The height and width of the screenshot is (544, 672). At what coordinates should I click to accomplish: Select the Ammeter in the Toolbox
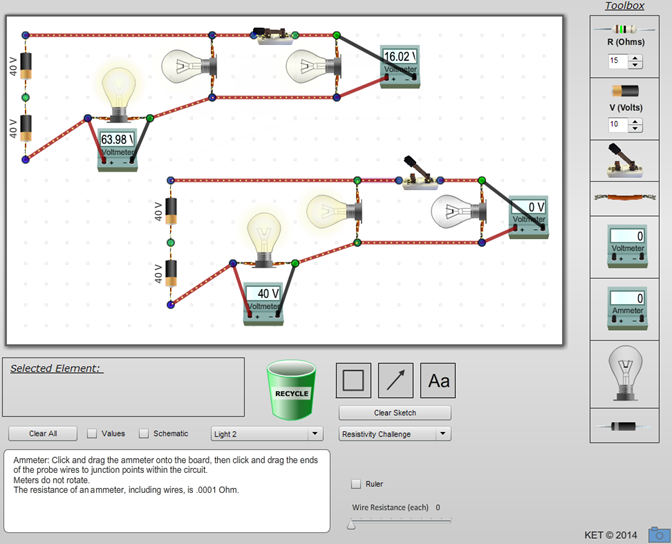[626, 308]
